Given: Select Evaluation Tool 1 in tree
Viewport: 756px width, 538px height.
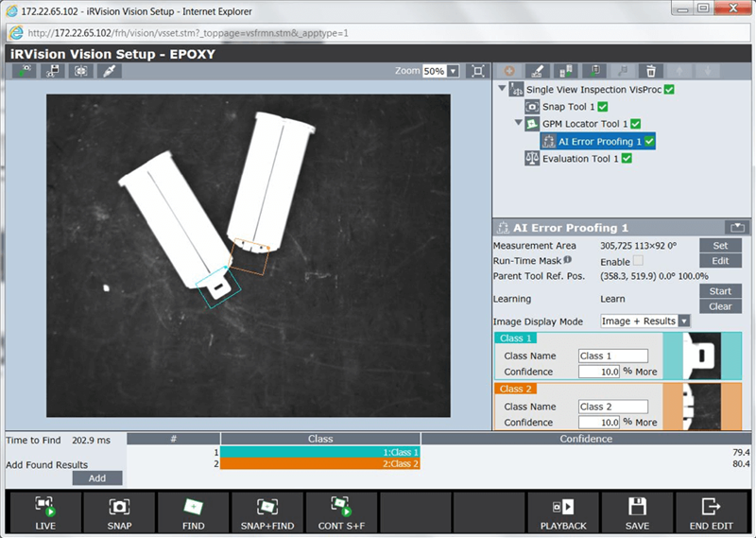Looking at the screenshot, I should point(580,159).
